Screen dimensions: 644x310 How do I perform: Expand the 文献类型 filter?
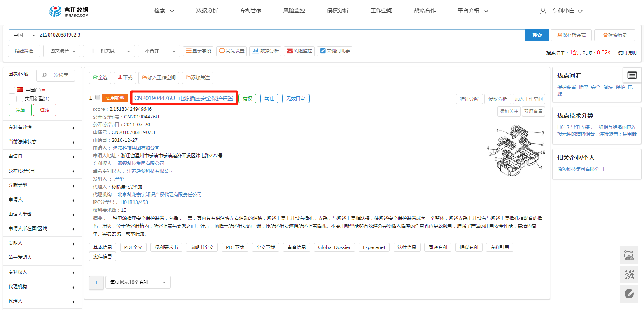[42, 186]
